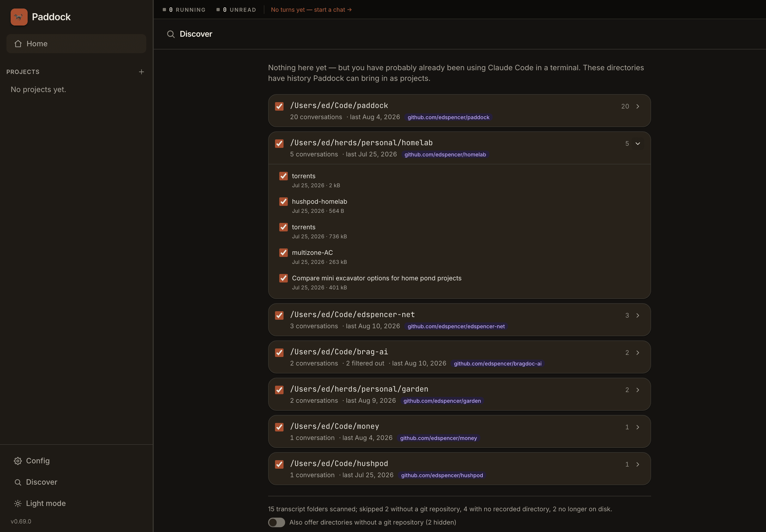This screenshot has width=766, height=532.
Task: Click the v0.69.0 version label
Action: [21, 521]
